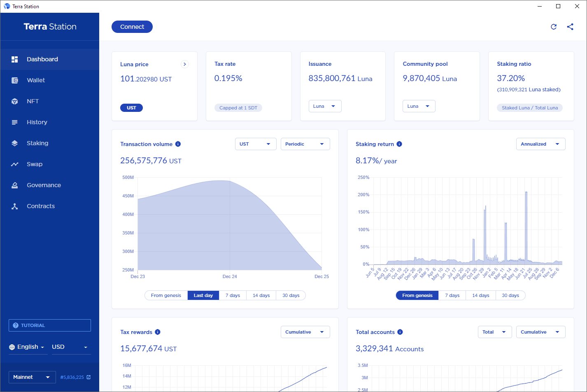Viewport: 587px width, 392px height.
Task: Refresh the dashboard using the reload icon
Action: 554,26
